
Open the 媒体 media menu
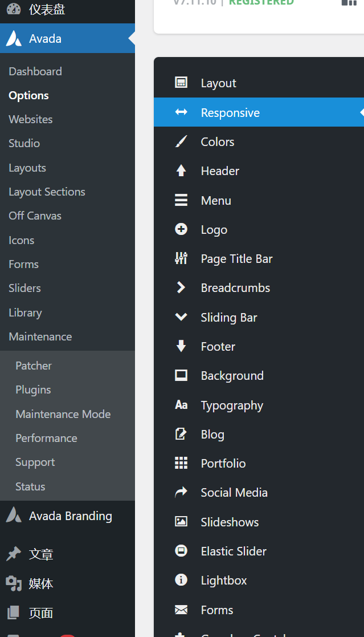(41, 583)
